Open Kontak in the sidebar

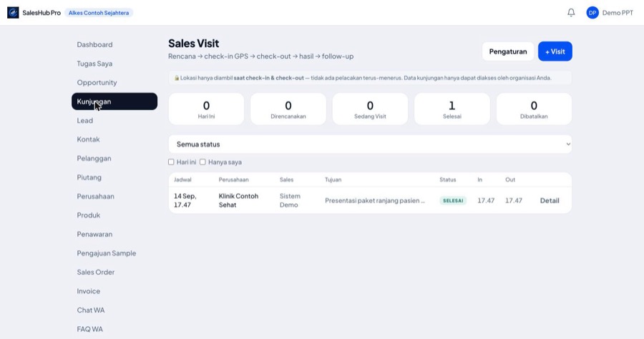88,139
